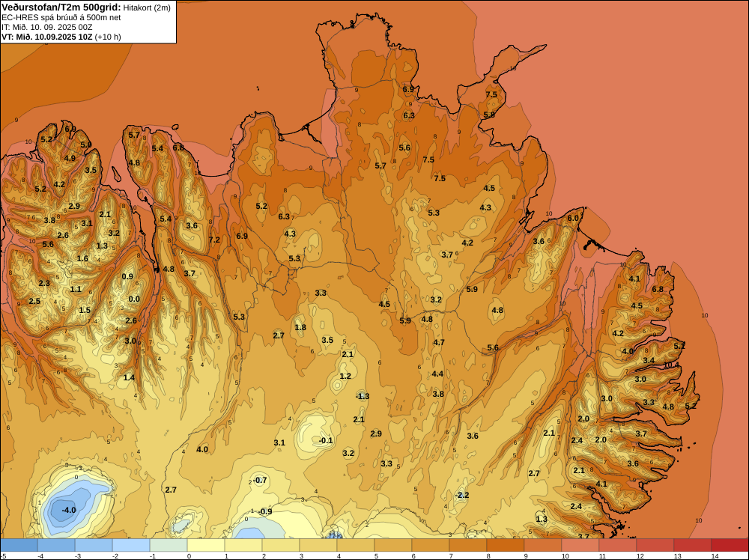The height and width of the screenshot is (560, 749).
Task: Click the "(+10 h)" forecast offset text
Action: coord(108,37)
